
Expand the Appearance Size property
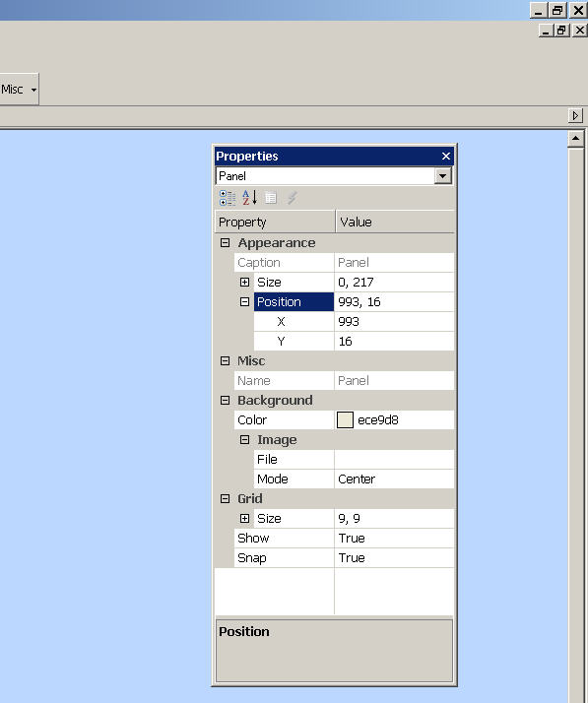point(244,282)
